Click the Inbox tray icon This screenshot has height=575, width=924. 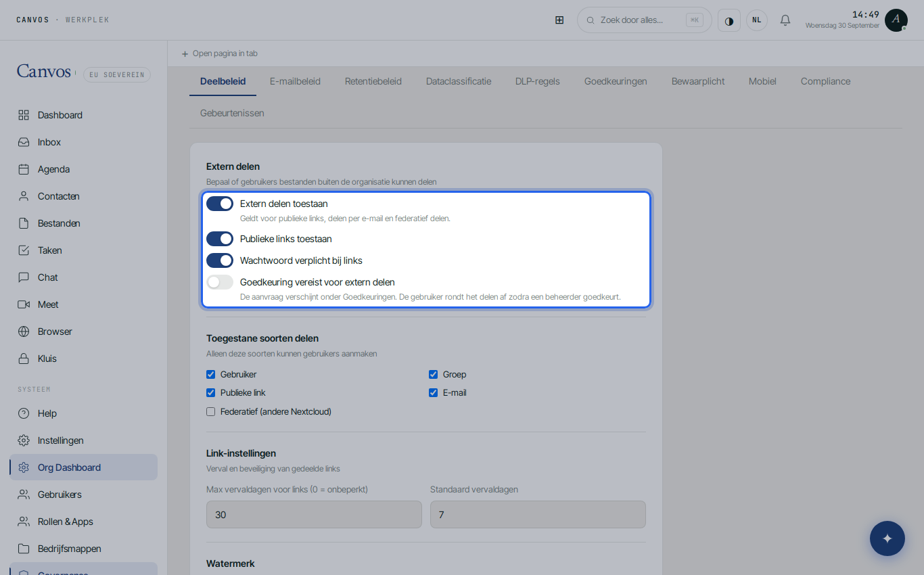pyautogui.click(x=24, y=142)
